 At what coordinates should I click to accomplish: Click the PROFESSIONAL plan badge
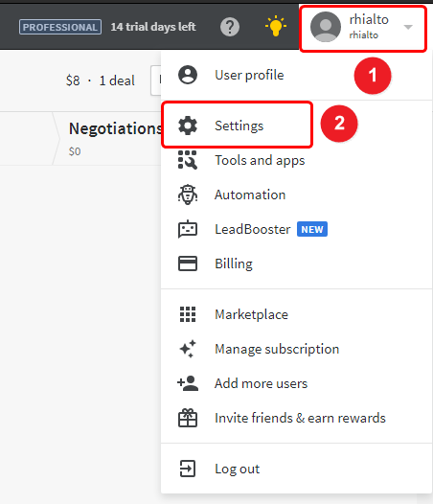(60, 27)
